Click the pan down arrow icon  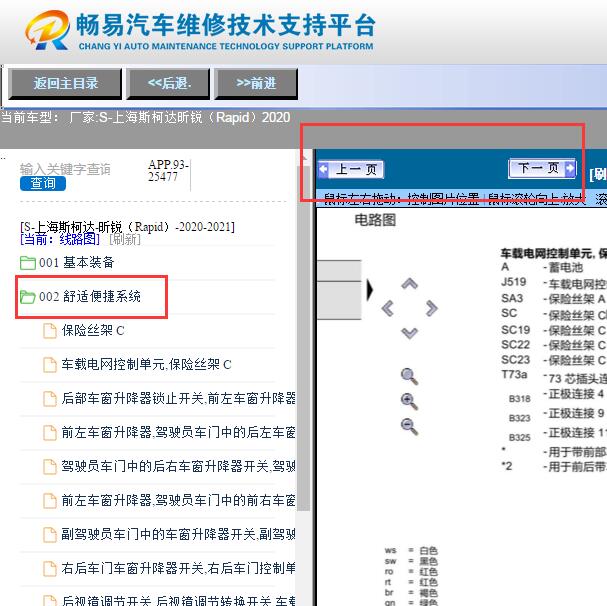point(410,333)
